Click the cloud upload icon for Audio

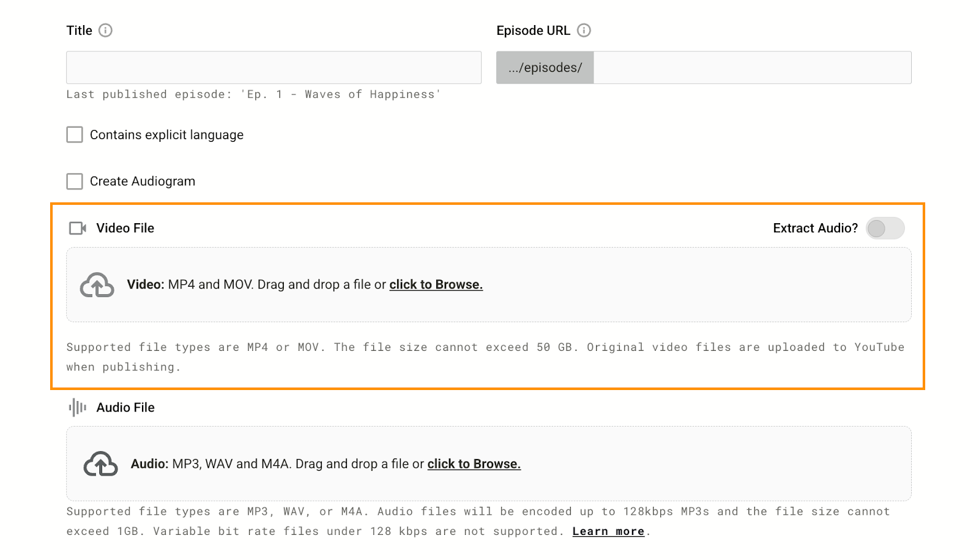click(x=100, y=464)
